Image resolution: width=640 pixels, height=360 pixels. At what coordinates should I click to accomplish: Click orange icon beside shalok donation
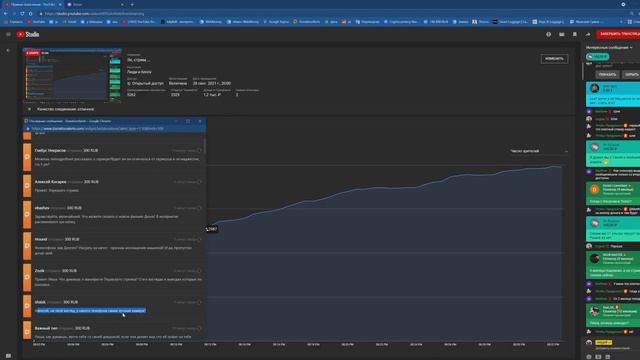(27, 306)
